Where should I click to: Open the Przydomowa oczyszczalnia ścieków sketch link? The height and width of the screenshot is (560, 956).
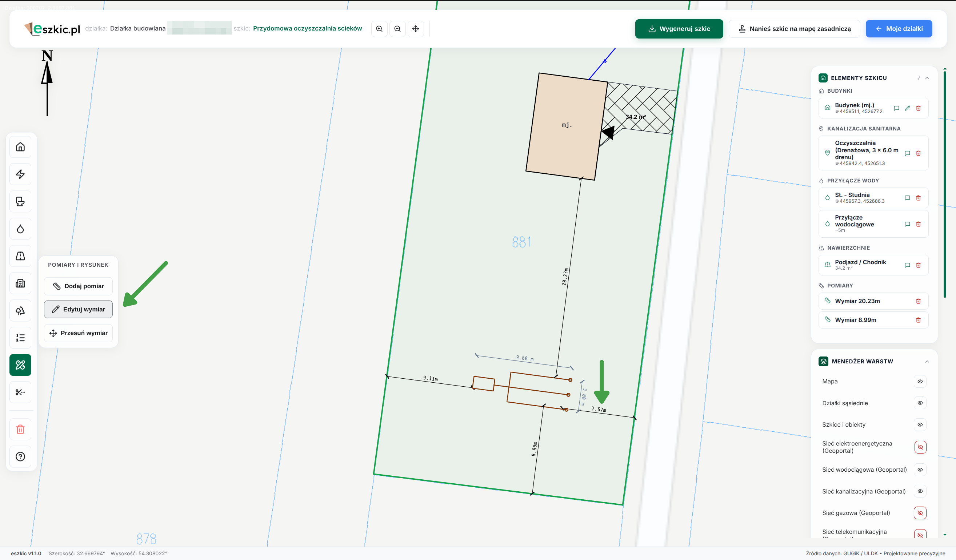coord(307,28)
